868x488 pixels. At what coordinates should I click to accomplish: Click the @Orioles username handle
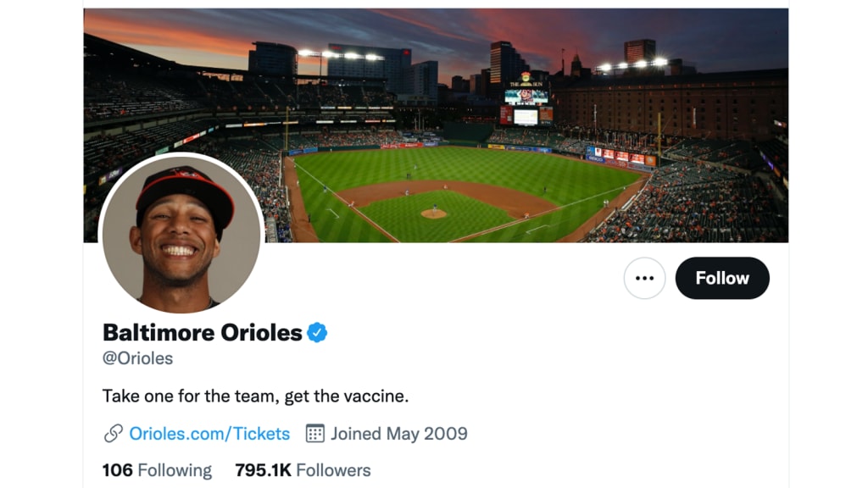click(x=137, y=358)
